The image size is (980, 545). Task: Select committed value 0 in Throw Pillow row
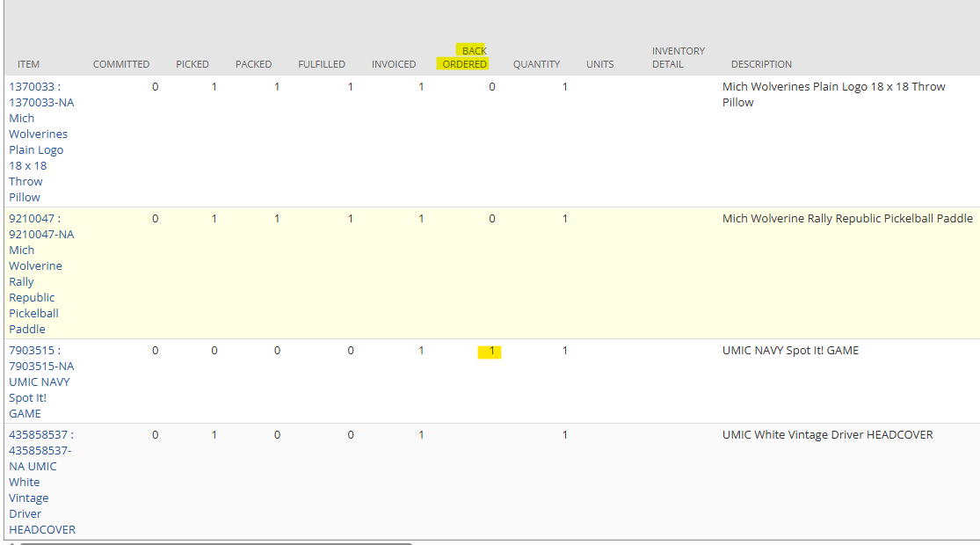(x=155, y=87)
